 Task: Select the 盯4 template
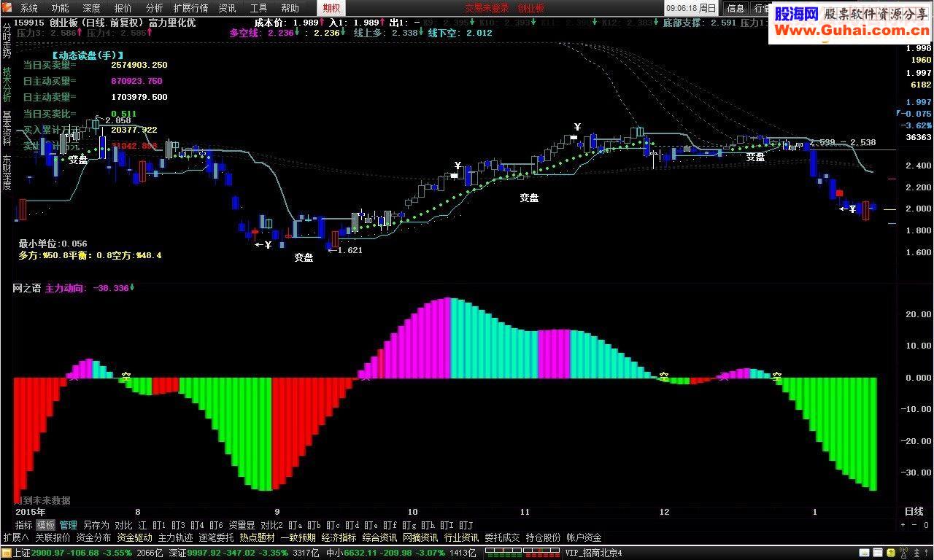197,525
